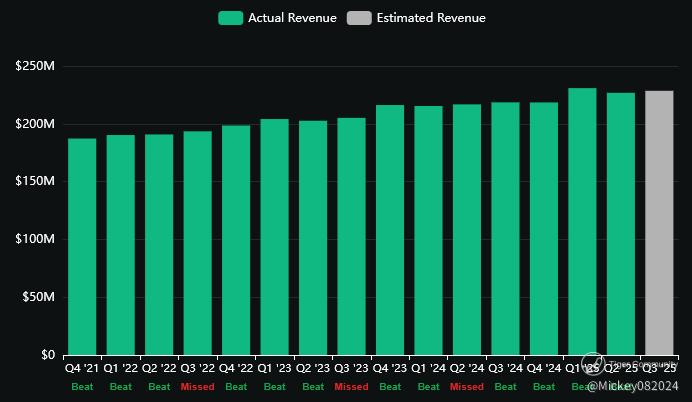The height and width of the screenshot is (402, 692).
Task: Click the Beat label under Q4 '24
Action: click(544, 387)
